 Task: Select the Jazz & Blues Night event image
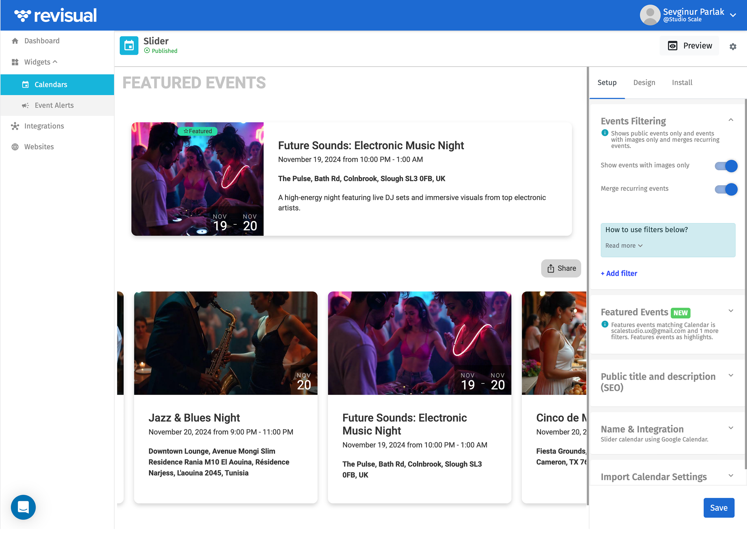click(226, 343)
